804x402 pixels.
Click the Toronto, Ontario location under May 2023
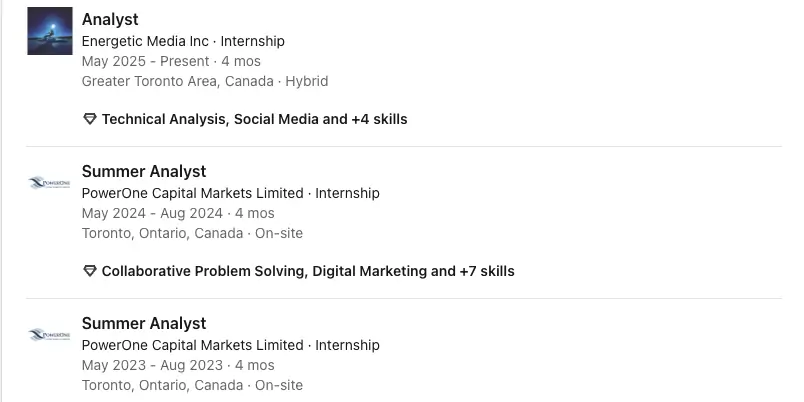[162, 385]
